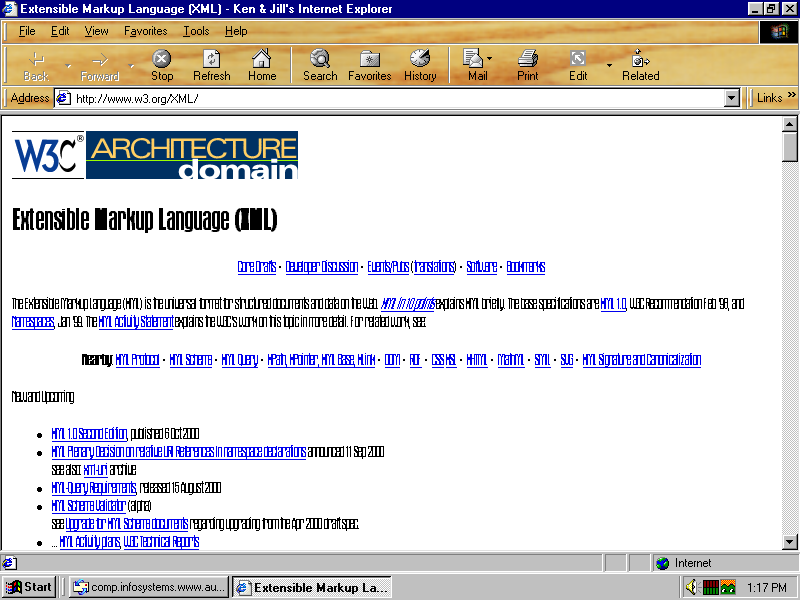Follow the MathML link
Image resolution: width=800 pixels, height=600 pixels.
(x=511, y=360)
